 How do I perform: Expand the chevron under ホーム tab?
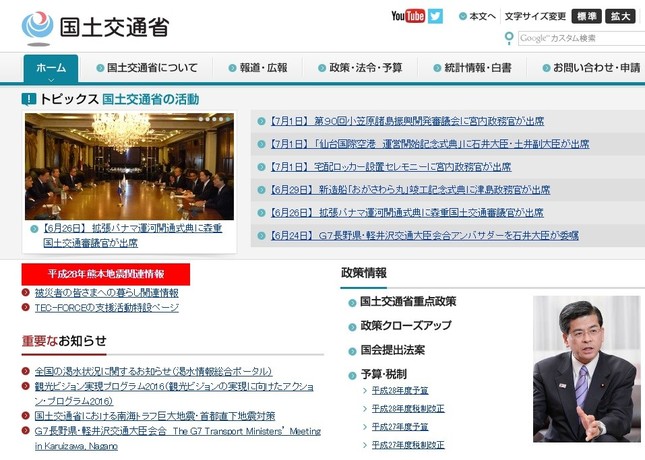pos(51,80)
